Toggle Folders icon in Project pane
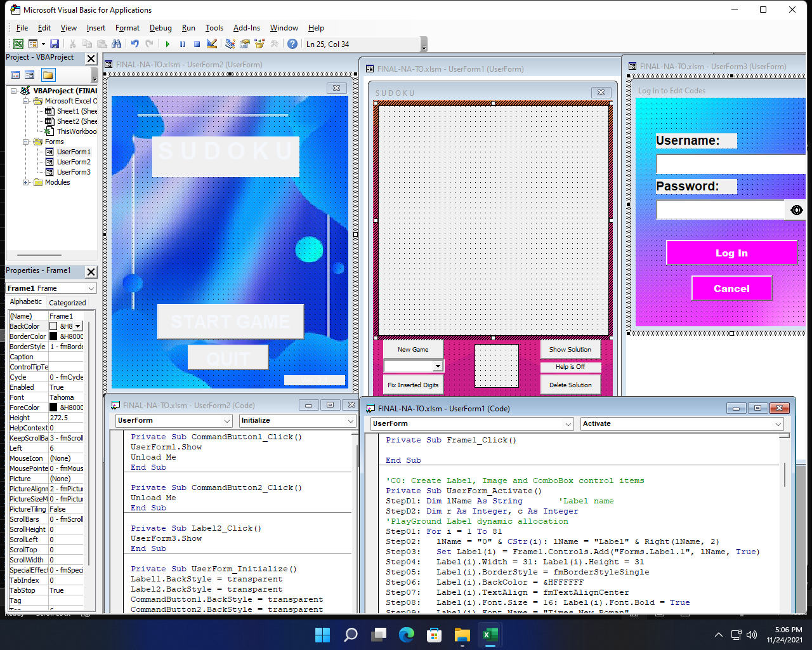 tap(48, 75)
